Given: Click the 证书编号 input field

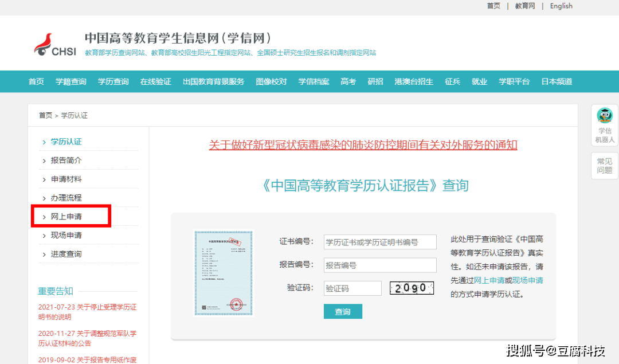Looking at the screenshot, I should (x=379, y=241).
